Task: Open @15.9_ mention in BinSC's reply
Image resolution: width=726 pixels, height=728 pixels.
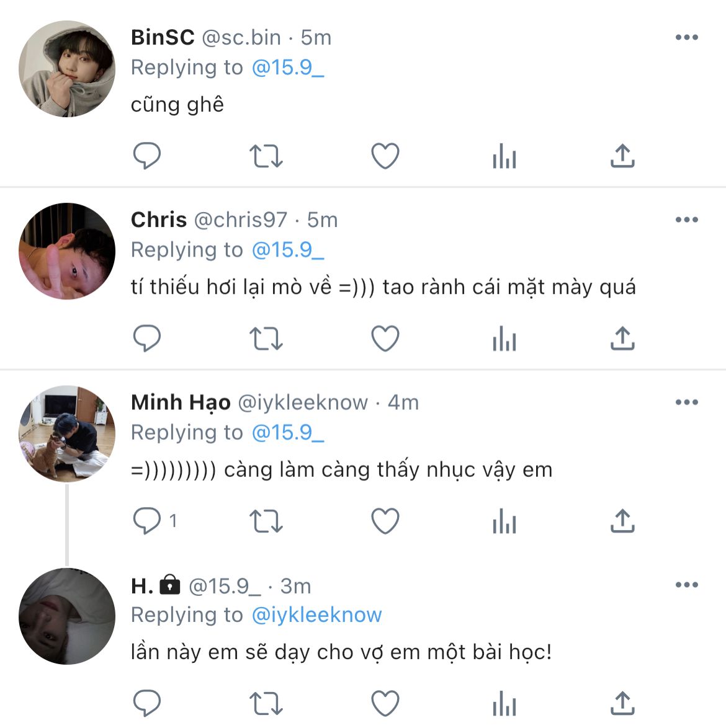Action: pyautogui.click(x=288, y=67)
